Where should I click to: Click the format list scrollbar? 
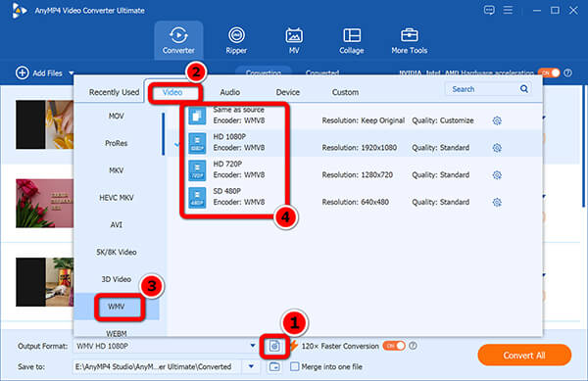(x=163, y=134)
